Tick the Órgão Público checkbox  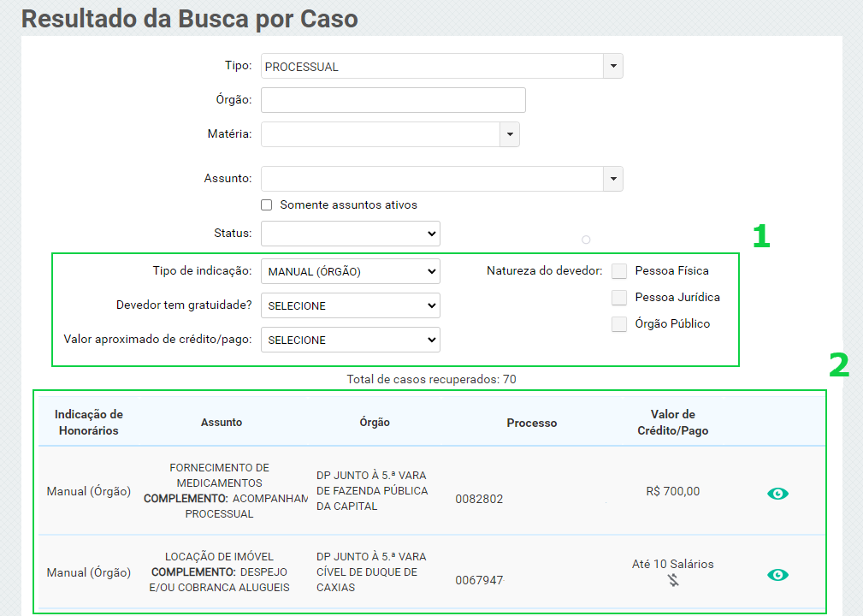pos(619,324)
